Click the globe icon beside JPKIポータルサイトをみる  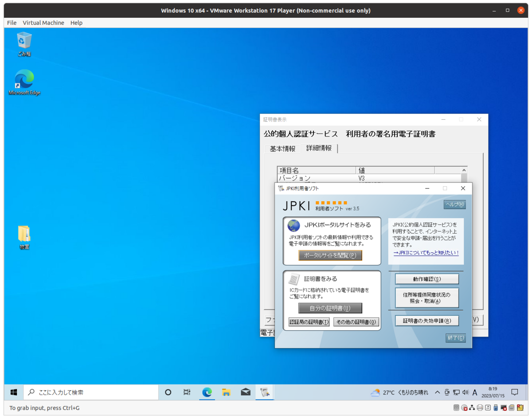point(293,226)
